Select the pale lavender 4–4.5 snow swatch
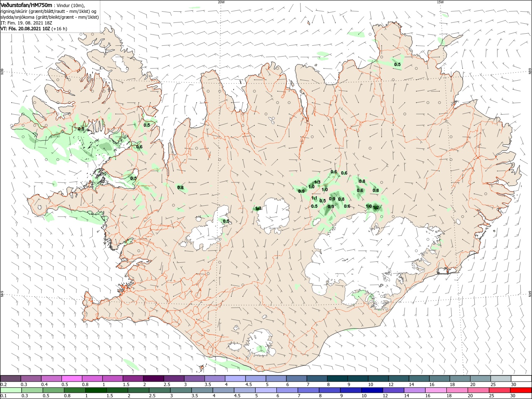Screen dimensions: 532x399 coord(235,379)
